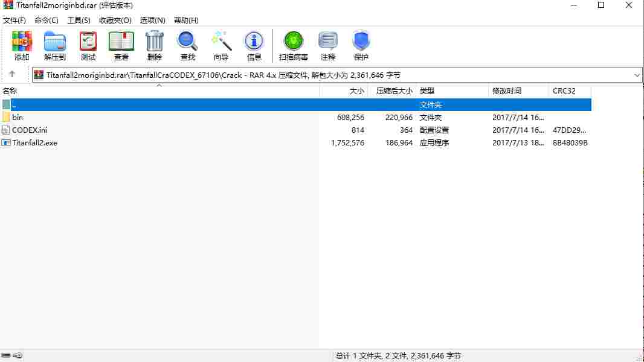Click the 注释 (Comment) toolbar icon

tap(328, 42)
